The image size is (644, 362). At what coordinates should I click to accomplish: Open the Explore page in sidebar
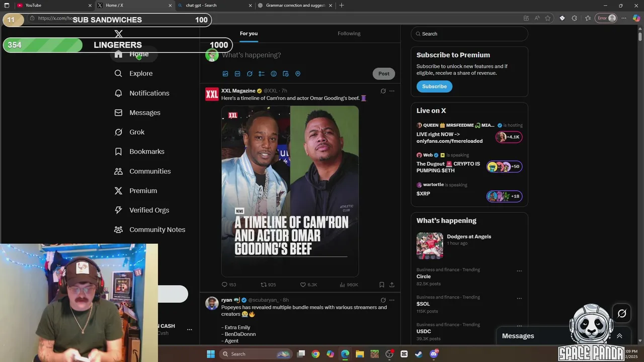[133, 73]
